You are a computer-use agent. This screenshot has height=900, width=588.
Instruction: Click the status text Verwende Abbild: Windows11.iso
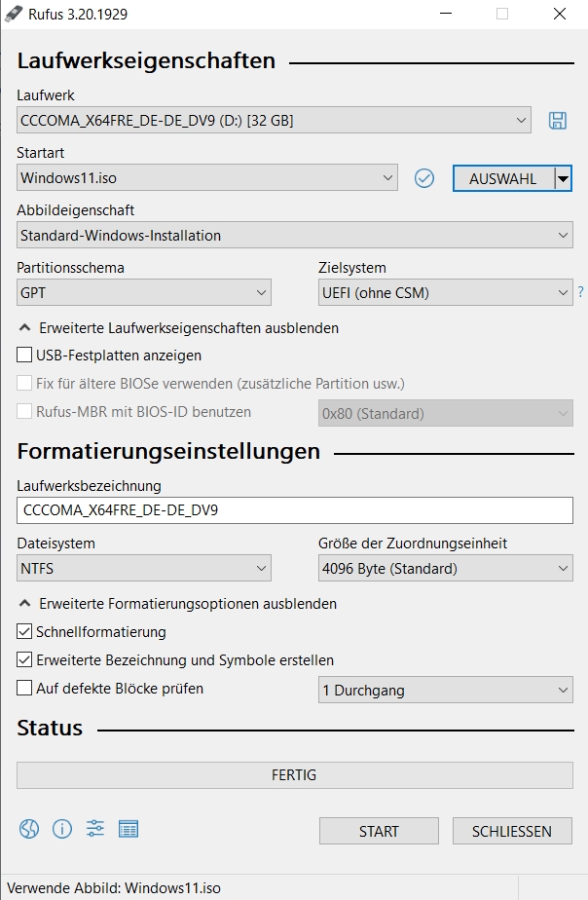click(x=114, y=888)
